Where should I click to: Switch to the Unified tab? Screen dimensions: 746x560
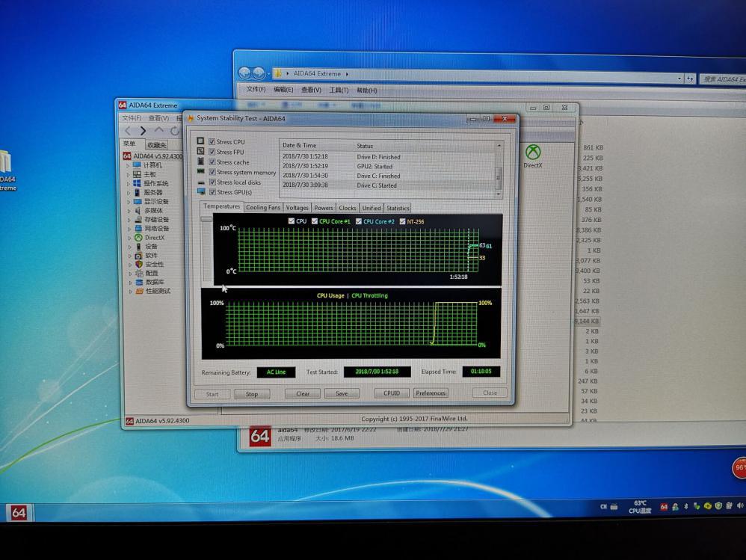coord(371,208)
